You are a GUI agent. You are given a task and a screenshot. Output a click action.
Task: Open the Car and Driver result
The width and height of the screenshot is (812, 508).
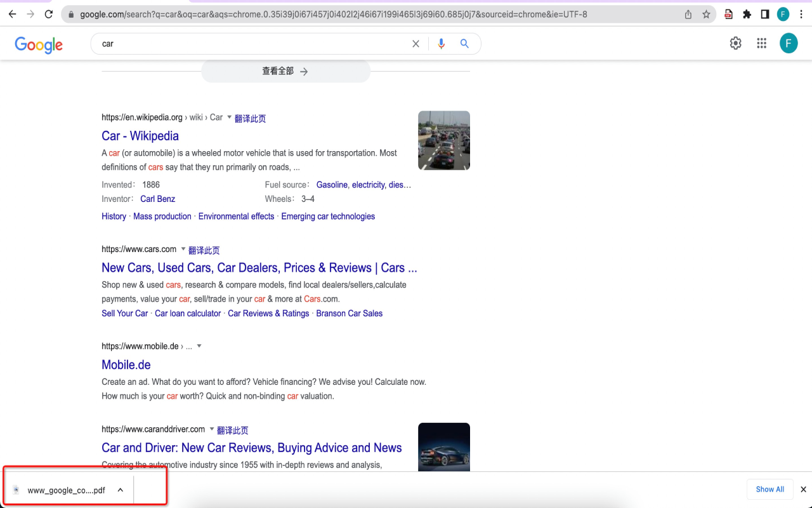pyautogui.click(x=252, y=448)
